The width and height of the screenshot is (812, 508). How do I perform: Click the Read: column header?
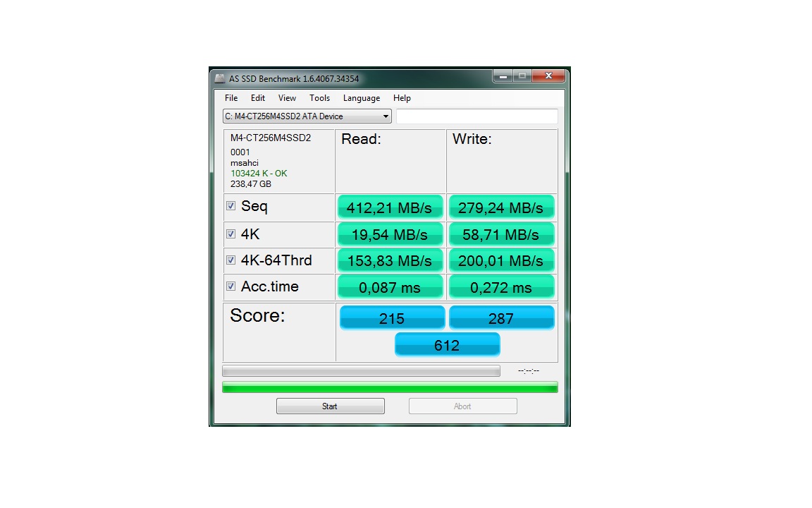tap(361, 139)
